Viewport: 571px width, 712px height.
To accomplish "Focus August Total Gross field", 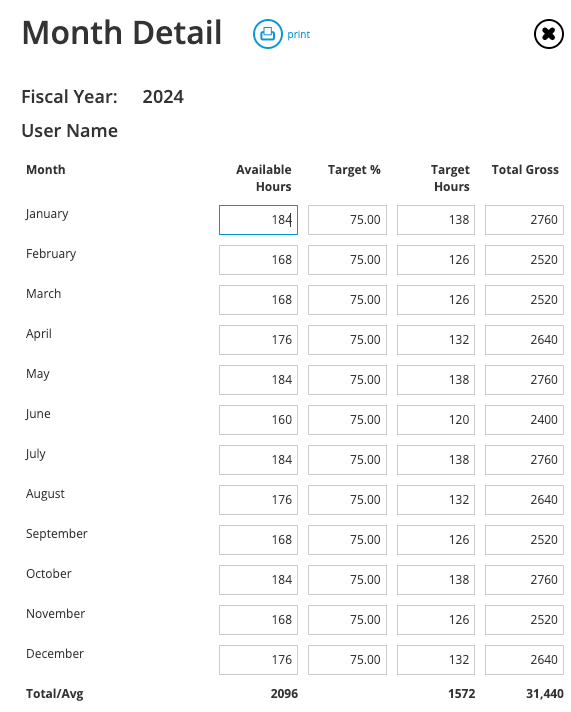I will (x=524, y=499).
